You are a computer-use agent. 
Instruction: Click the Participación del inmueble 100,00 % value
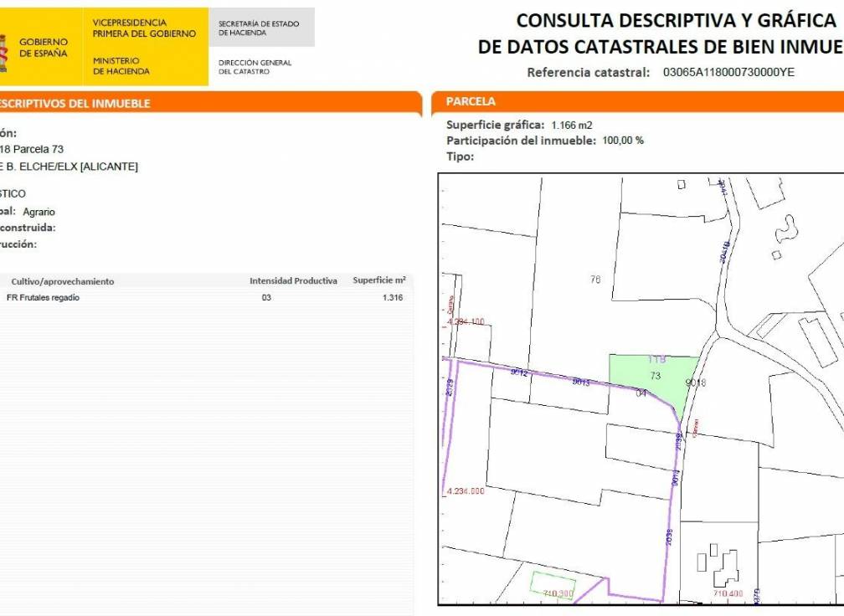pos(623,141)
